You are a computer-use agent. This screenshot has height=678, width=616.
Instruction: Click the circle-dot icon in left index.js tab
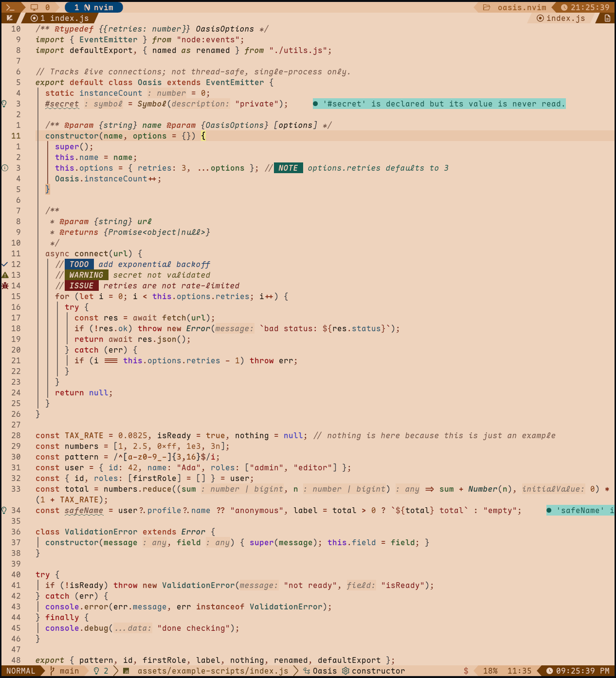click(34, 18)
